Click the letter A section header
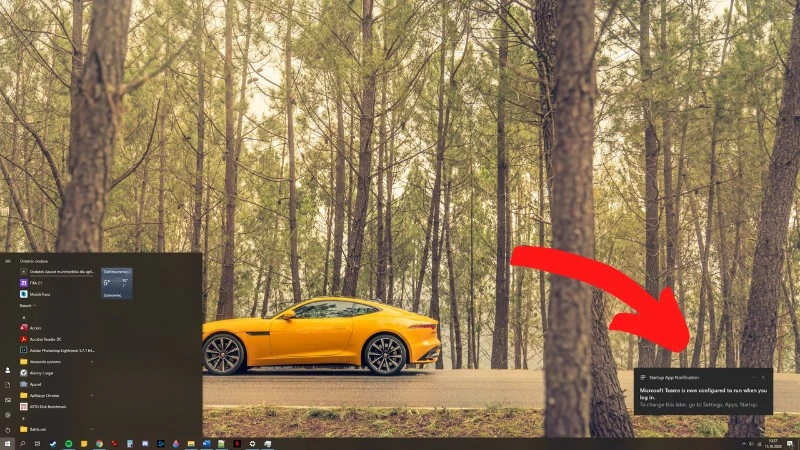Image resolution: width=800 pixels, height=450 pixels. click(x=24, y=317)
